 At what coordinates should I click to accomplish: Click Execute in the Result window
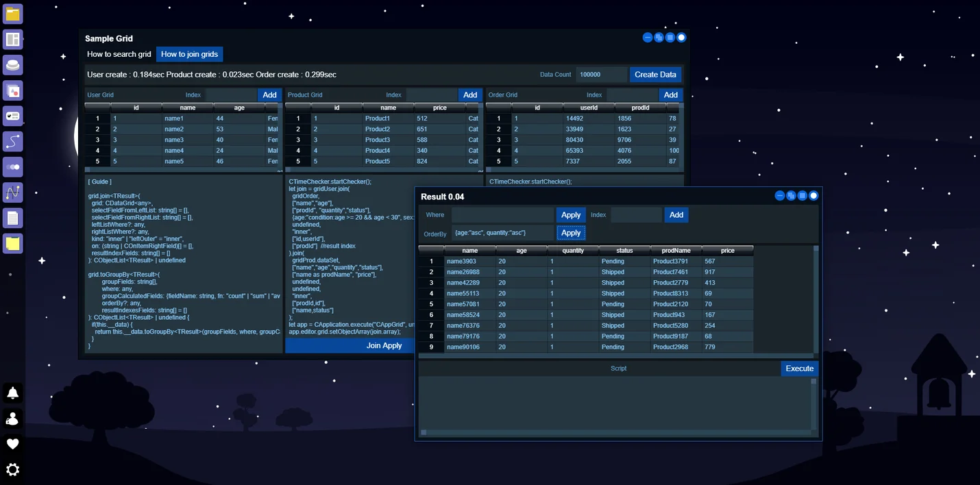pos(799,369)
